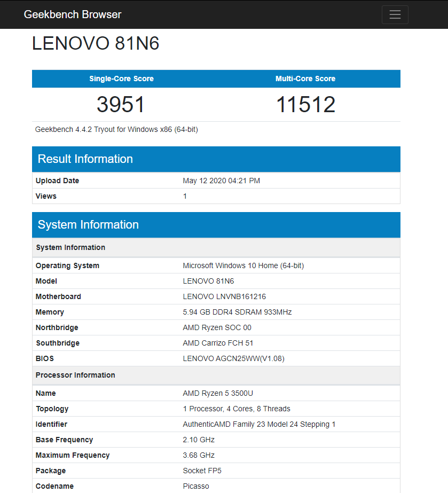Screen dimensions: 448x493
Task: Click the Geekbench 4.4.2 Tryout version text
Action: point(116,130)
